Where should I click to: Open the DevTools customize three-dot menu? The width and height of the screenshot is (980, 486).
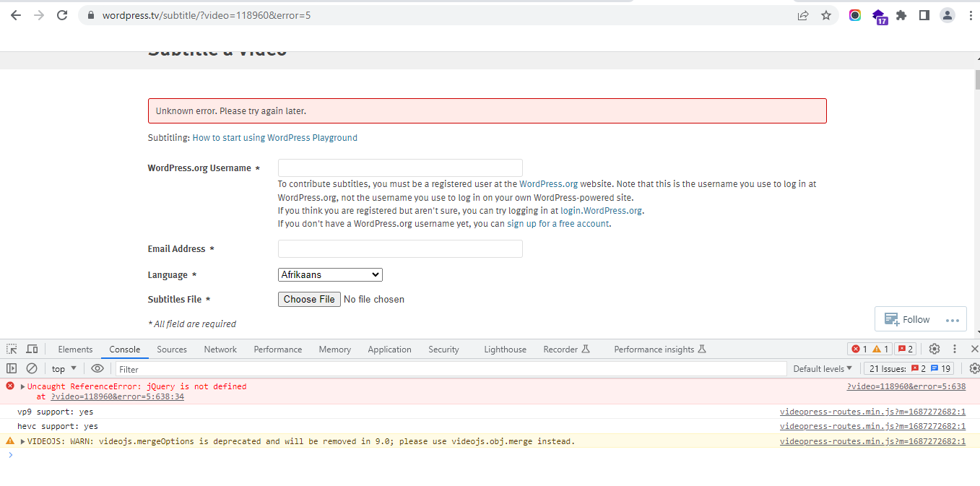(x=955, y=349)
